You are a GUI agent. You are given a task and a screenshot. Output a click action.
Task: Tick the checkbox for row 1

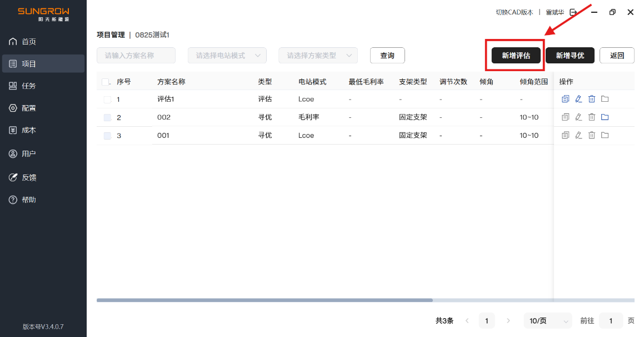coord(107,100)
